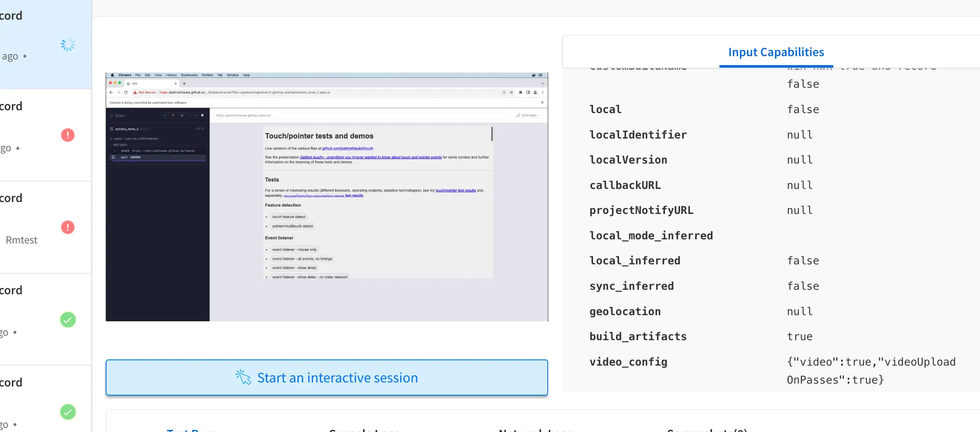980x432 pixels.
Task: Reload the page in Chrome
Action: click(126, 92)
